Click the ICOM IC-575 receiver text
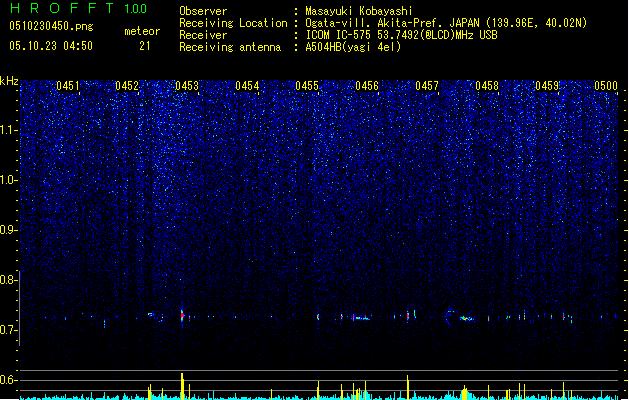The height and width of the screenshot is (400, 629). click(401, 35)
